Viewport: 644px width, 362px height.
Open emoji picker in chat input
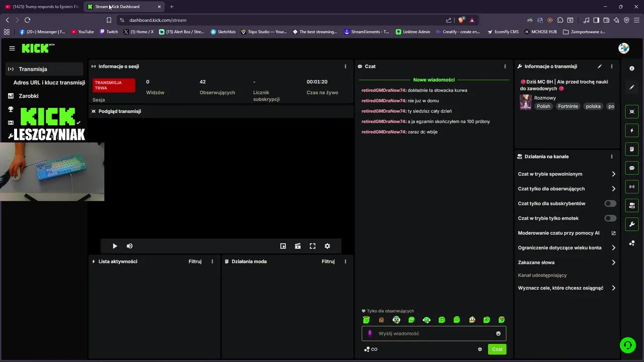(499, 333)
